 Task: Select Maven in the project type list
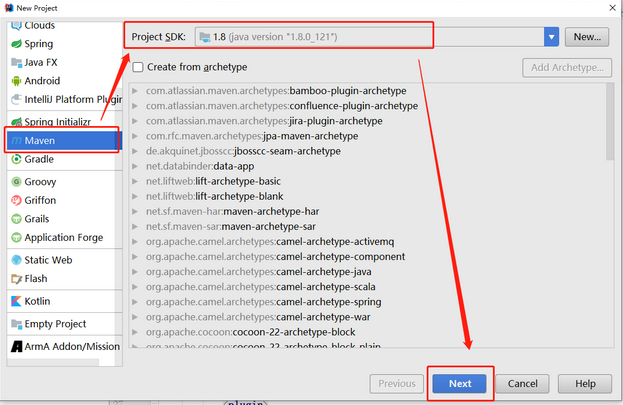[40, 141]
